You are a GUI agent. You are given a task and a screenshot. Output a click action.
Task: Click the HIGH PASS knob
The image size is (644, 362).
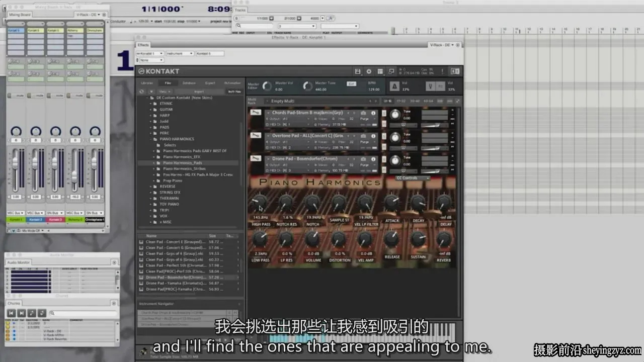tap(260, 203)
